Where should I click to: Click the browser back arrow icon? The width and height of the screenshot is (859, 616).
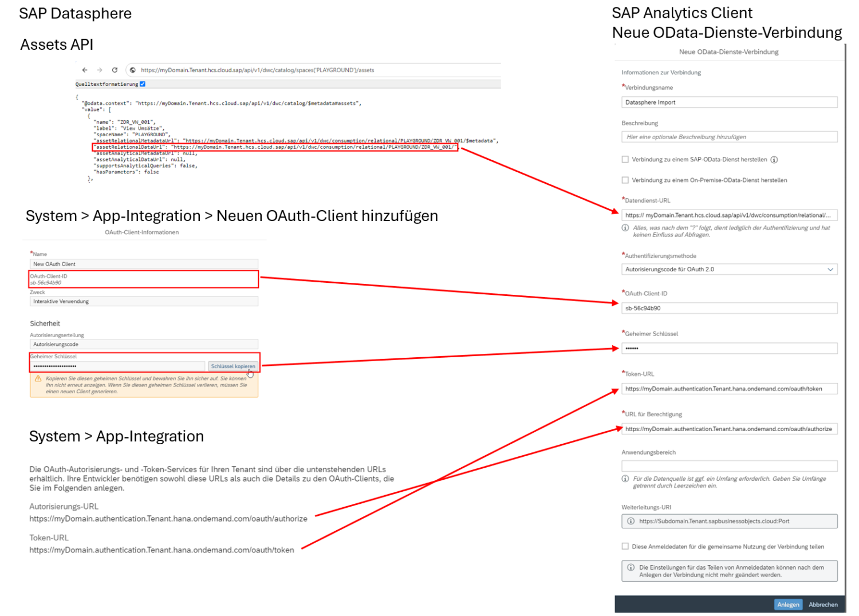85,70
